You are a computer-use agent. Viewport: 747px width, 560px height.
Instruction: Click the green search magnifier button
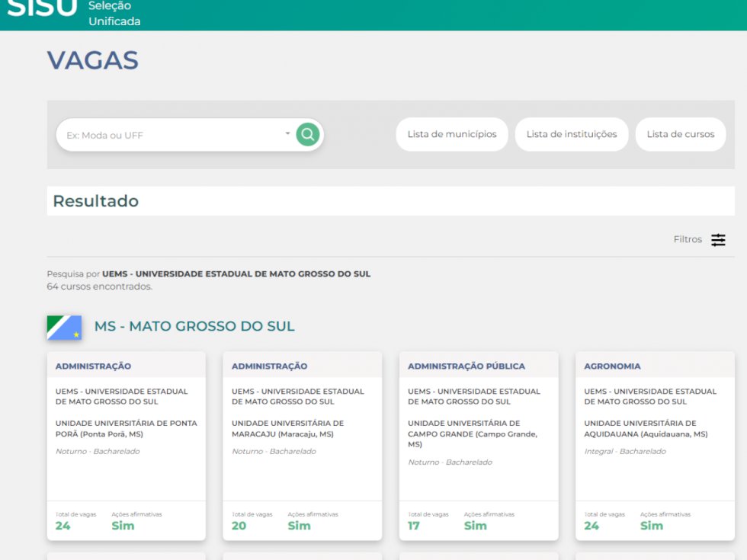(x=307, y=135)
